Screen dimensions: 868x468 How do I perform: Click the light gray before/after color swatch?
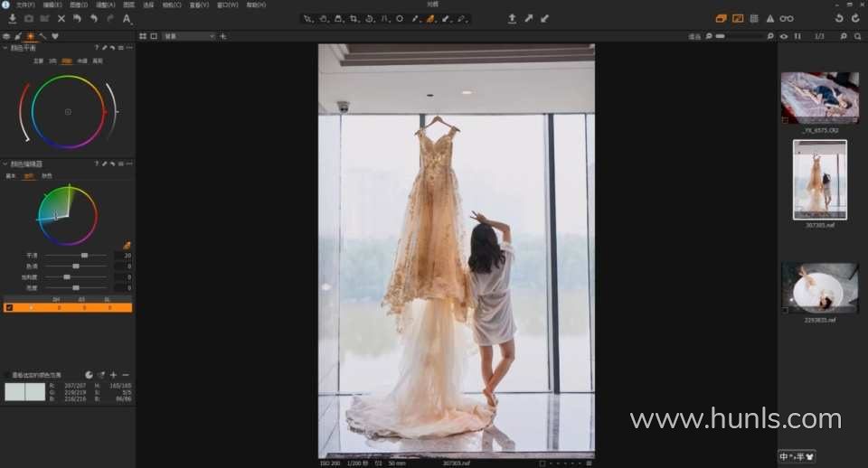point(25,392)
